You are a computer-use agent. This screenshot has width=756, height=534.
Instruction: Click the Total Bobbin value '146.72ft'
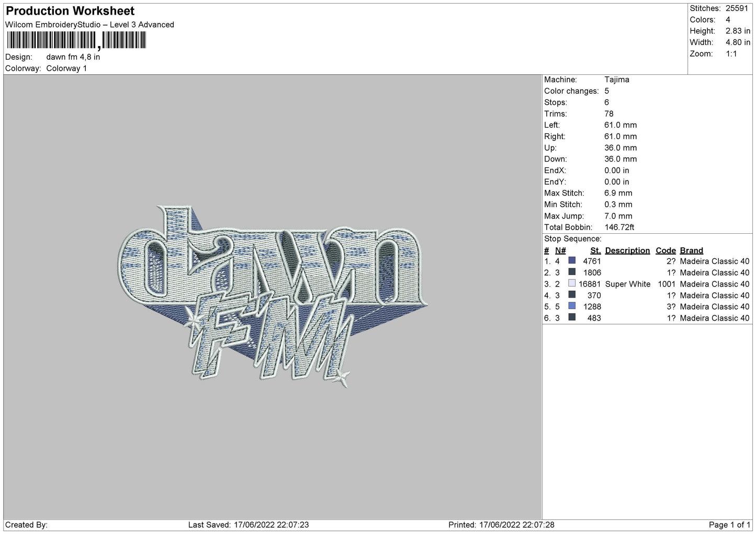click(619, 228)
